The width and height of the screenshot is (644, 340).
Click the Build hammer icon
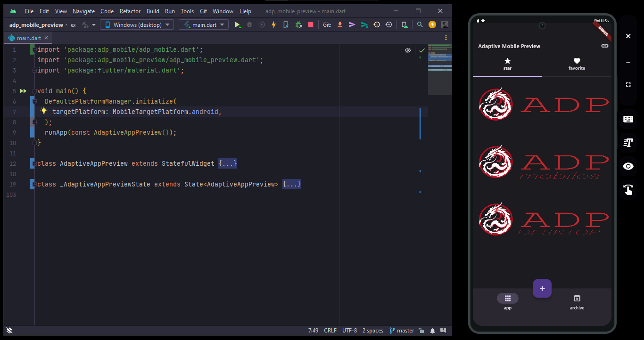[85, 24]
